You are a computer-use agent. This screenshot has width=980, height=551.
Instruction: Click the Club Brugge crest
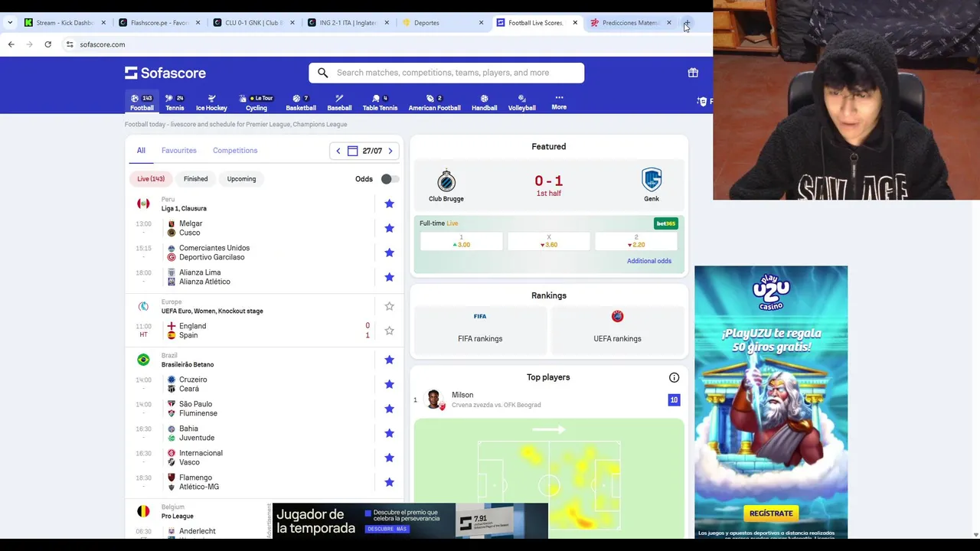point(446,181)
